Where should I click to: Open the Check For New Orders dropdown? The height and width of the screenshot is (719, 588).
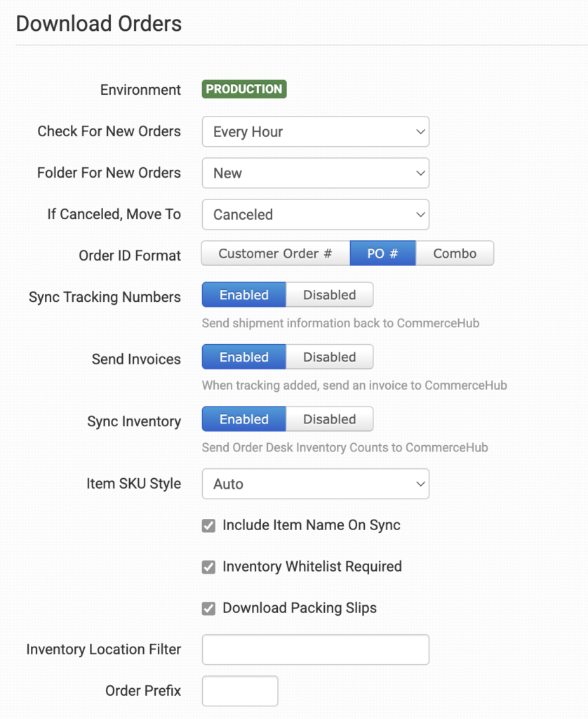click(x=315, y=132)
